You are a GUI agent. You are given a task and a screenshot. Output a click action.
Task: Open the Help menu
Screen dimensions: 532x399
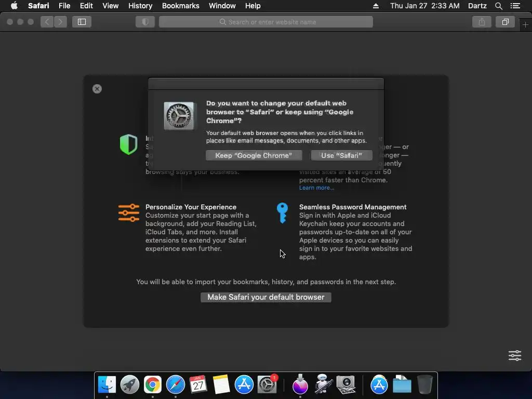coord(253,6)
